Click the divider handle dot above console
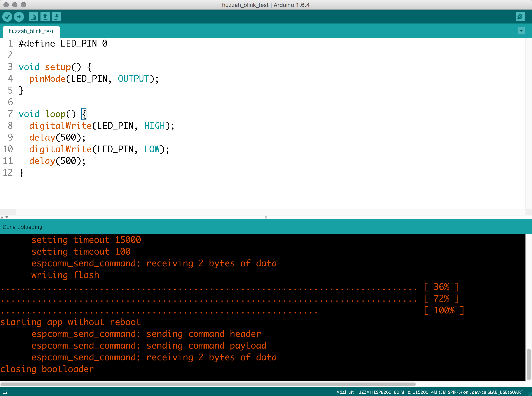 [x=266, y=217]
